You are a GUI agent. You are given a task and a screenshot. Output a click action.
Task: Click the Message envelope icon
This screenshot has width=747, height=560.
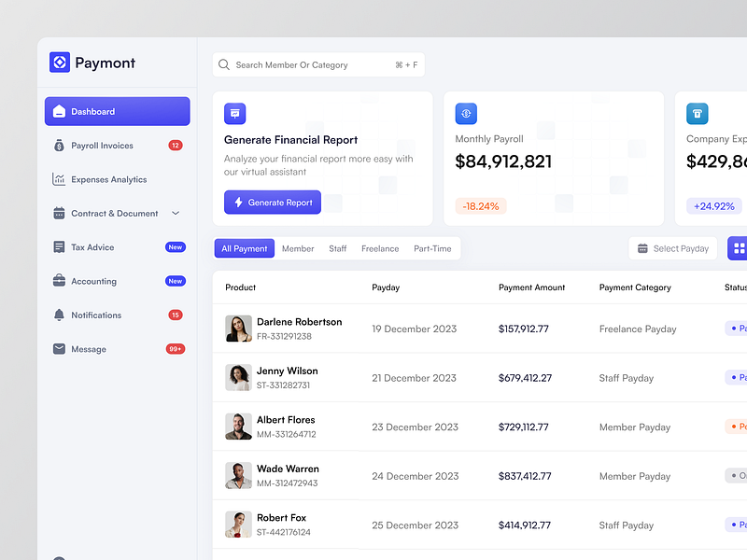click(58, 348)
